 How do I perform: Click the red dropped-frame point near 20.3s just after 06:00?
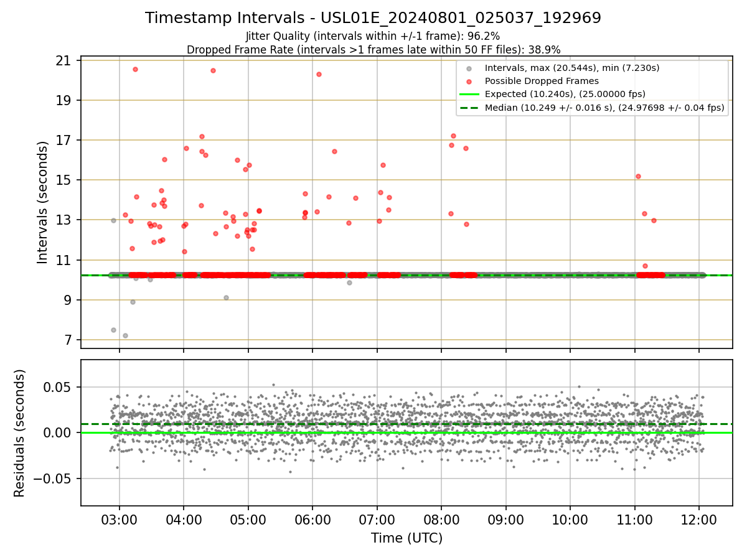click(x=319, y=74)
